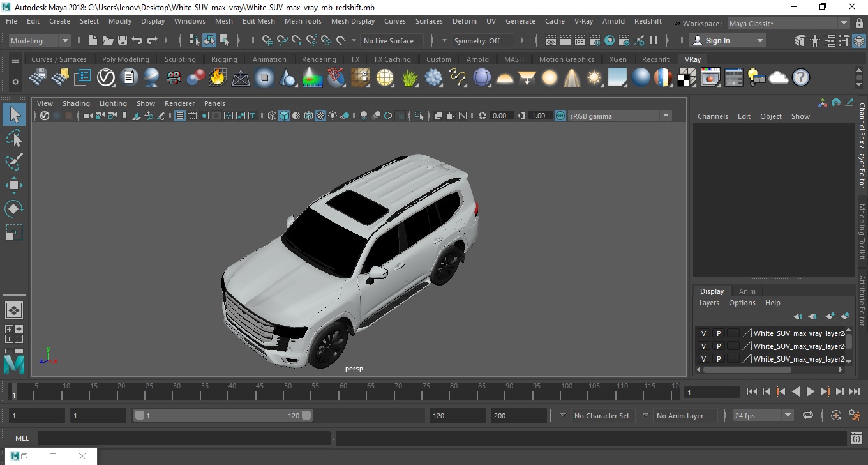Open the shelf gear settings icon
The width and height of the screenshot is (868, 465).
(x=15, y=82)
